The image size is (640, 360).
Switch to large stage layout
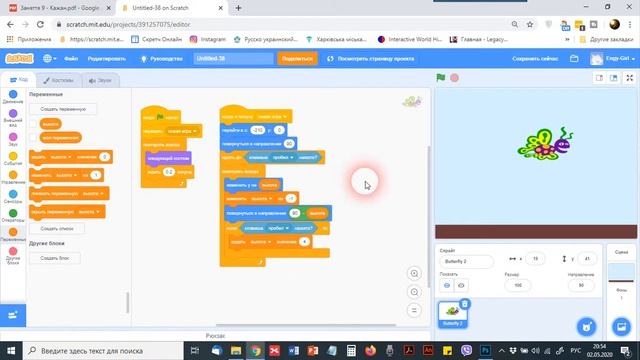613,78
